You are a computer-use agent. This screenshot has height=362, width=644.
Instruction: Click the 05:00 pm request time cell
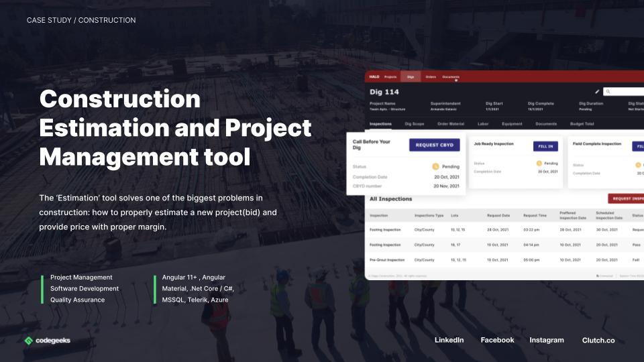531,260
